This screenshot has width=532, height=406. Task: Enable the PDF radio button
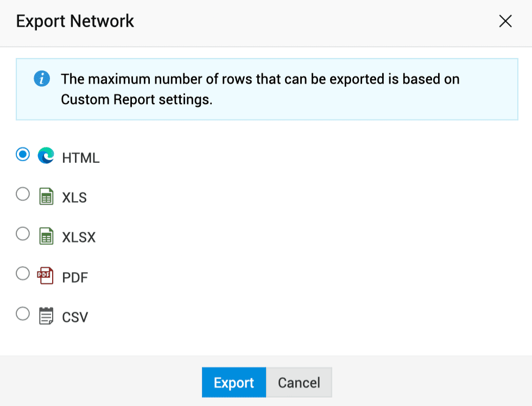pos(23,274)
